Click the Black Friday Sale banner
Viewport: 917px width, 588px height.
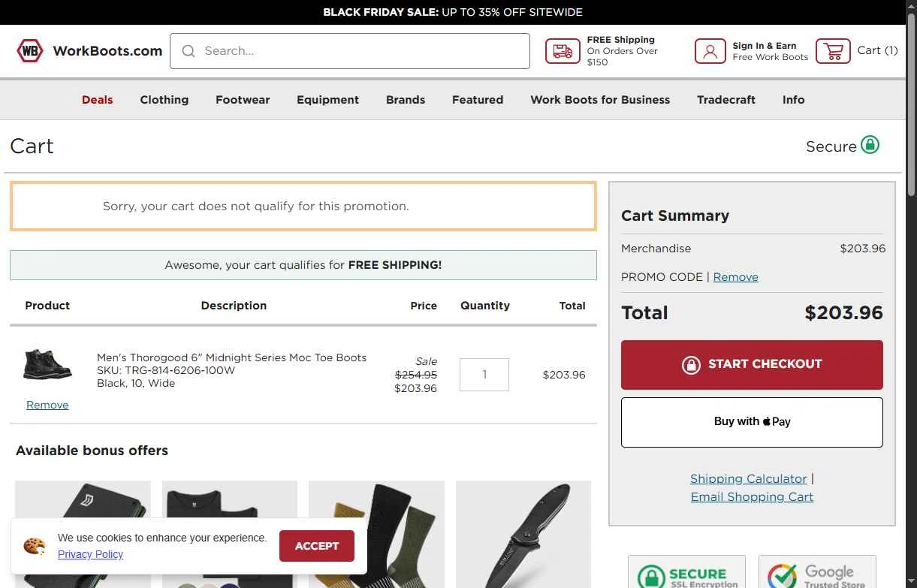pyautogui.click(x=453, y=12)
